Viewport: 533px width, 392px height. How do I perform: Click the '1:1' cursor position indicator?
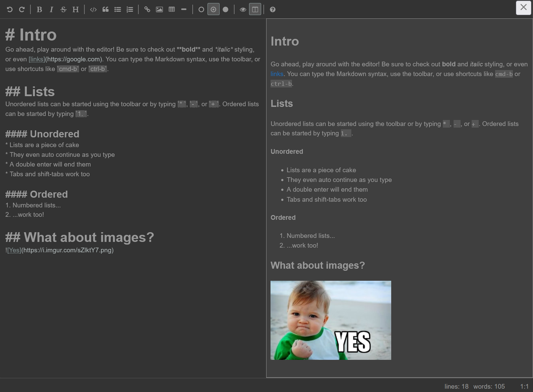click(x=524, y=386)
